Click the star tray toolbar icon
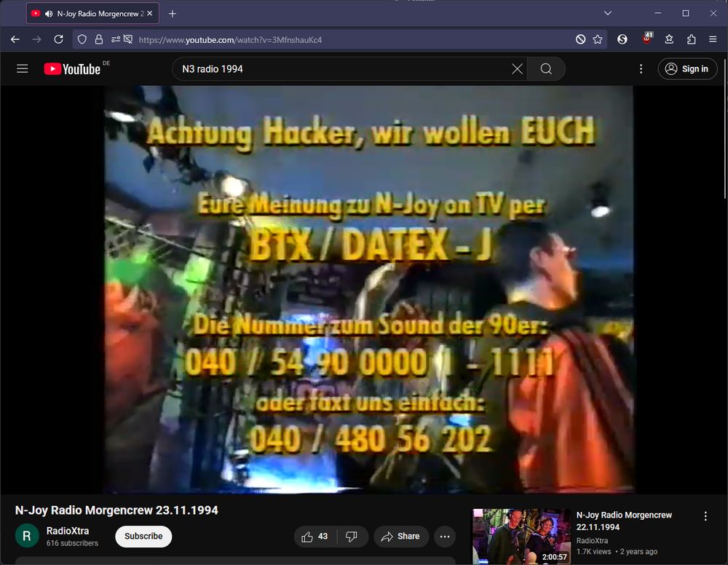 (x=669, y=39)
